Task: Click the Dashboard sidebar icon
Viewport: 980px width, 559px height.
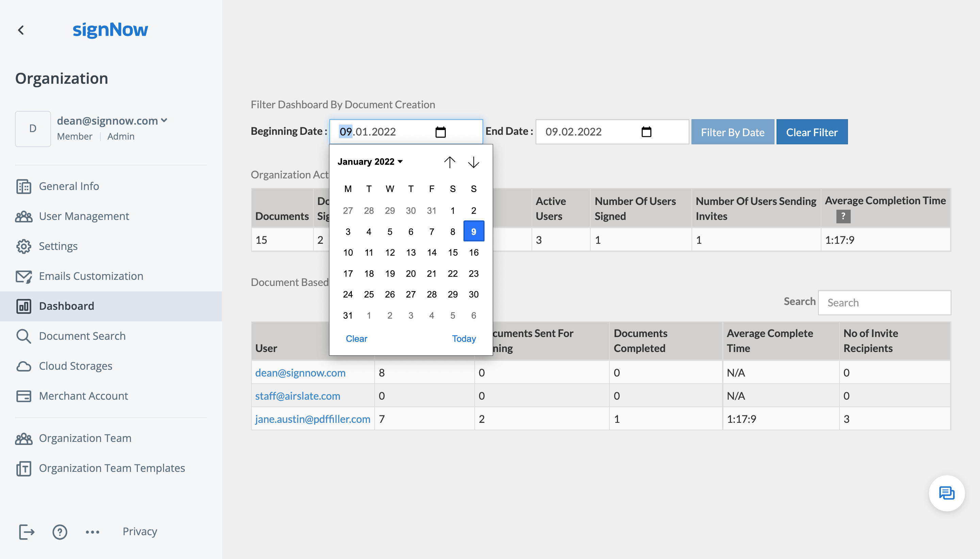Action: (x=23, y=305)
